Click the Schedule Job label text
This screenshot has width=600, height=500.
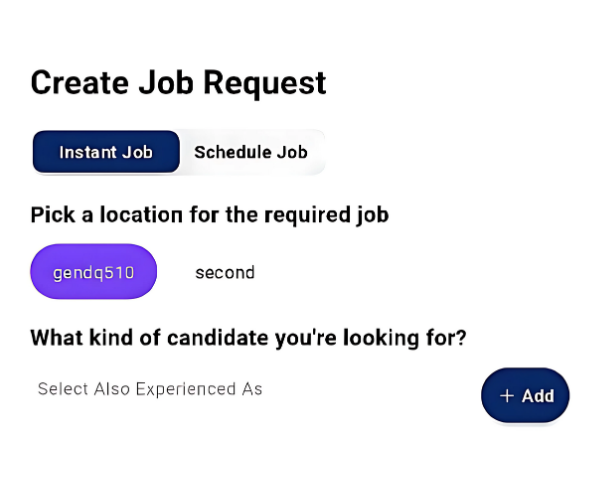point(251,152)
